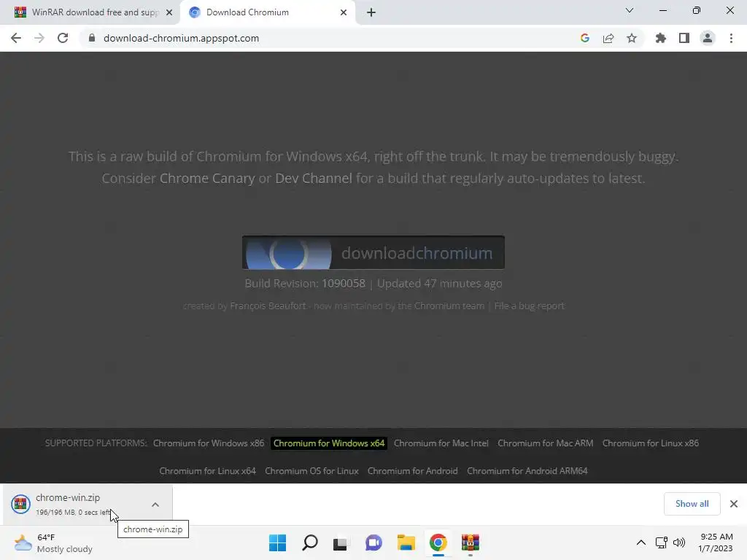Open the tab search dropdown arrow
The height and width of the screenshot is (560, 747).
click(630, 10)
